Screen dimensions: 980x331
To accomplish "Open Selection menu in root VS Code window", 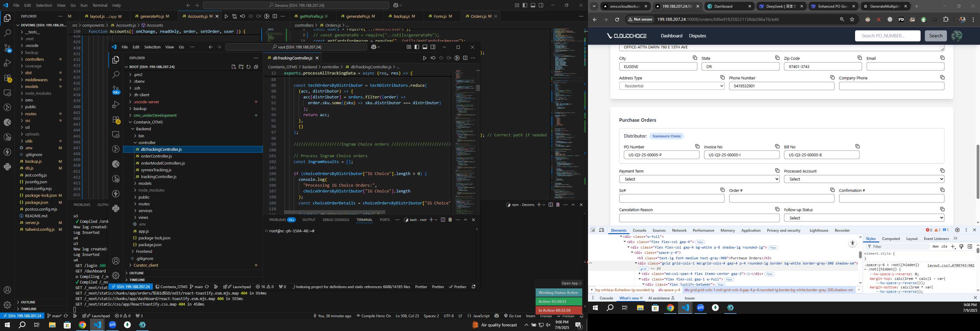I will (x=152, y=47).
